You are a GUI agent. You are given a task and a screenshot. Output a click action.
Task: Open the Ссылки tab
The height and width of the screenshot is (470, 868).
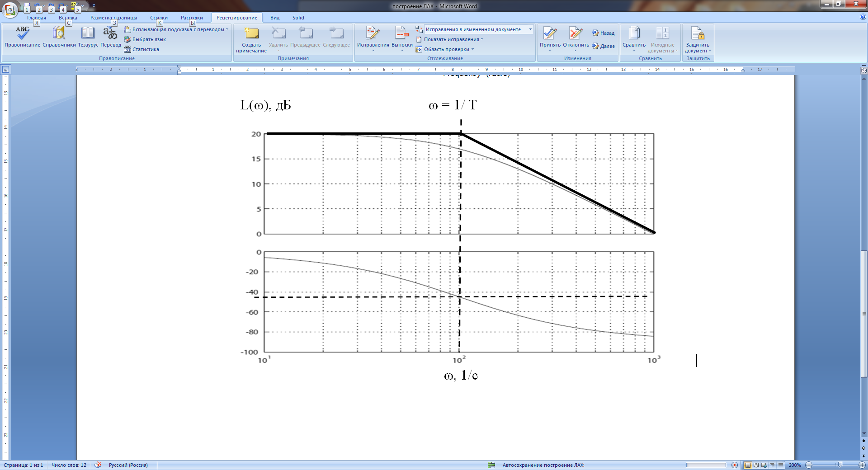tap(159, 18)
